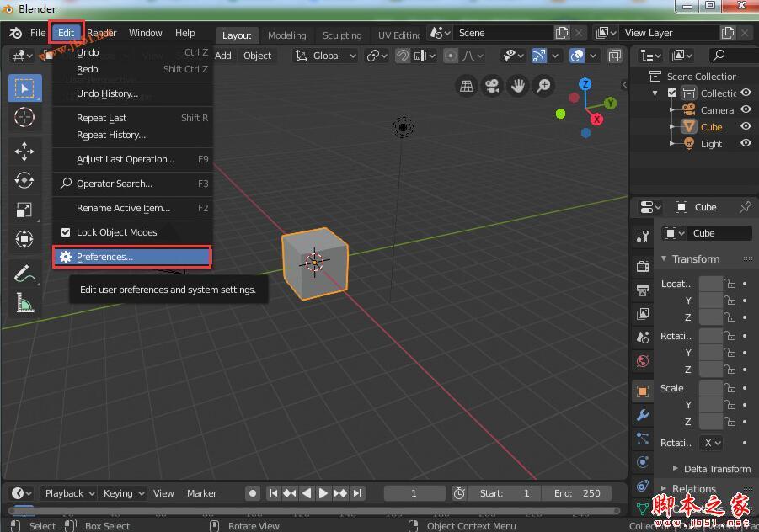759x532 pixels.
Task: Open the Object properties tab
Action: pos(643,391)
